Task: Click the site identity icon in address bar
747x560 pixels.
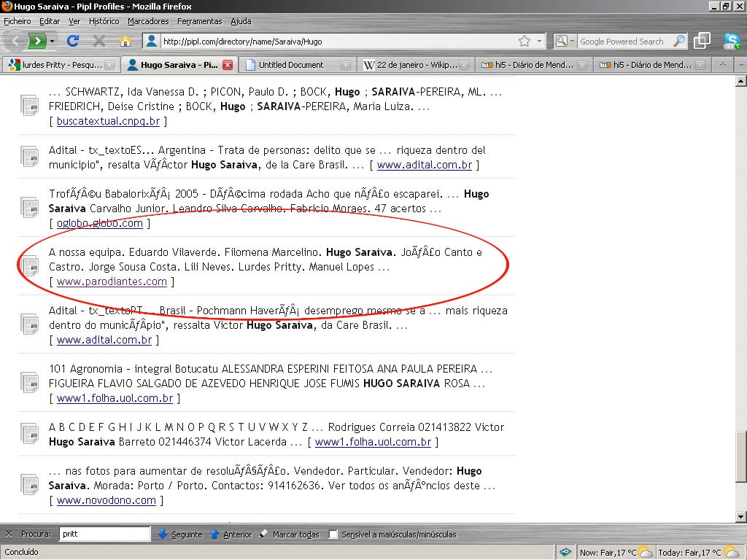Action: 152,41
